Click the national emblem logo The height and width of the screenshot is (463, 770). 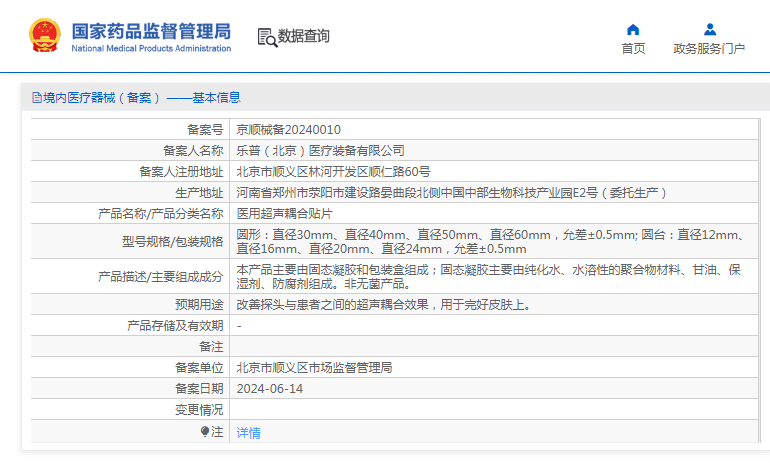[45, 35]
